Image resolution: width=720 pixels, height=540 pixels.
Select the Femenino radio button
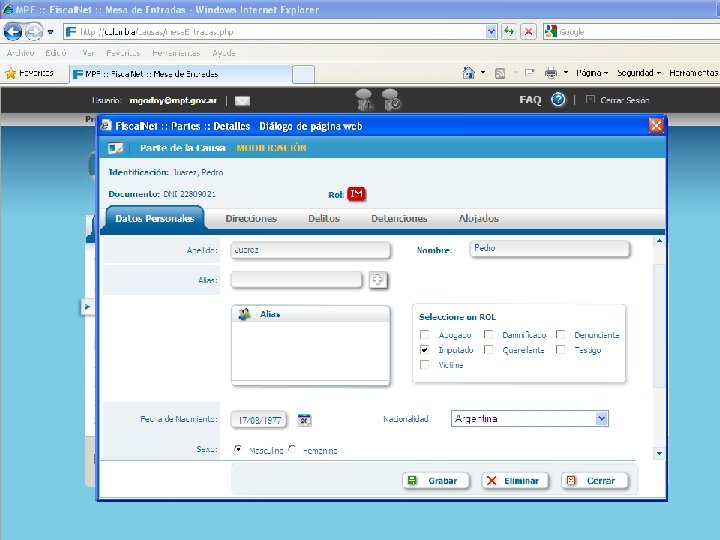point(292,449)
